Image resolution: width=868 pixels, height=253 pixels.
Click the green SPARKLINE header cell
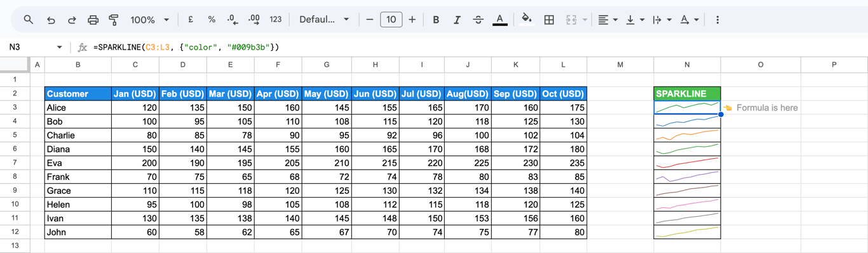(687, 93)
